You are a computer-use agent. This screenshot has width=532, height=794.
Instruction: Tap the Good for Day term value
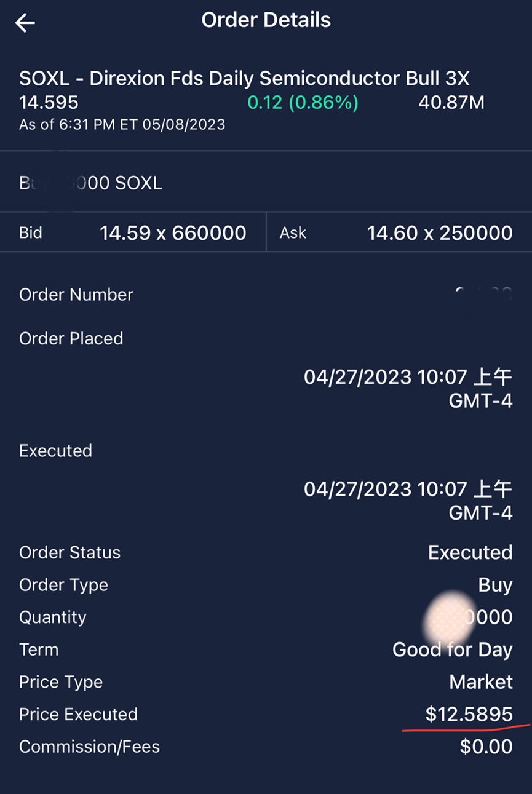452,649
